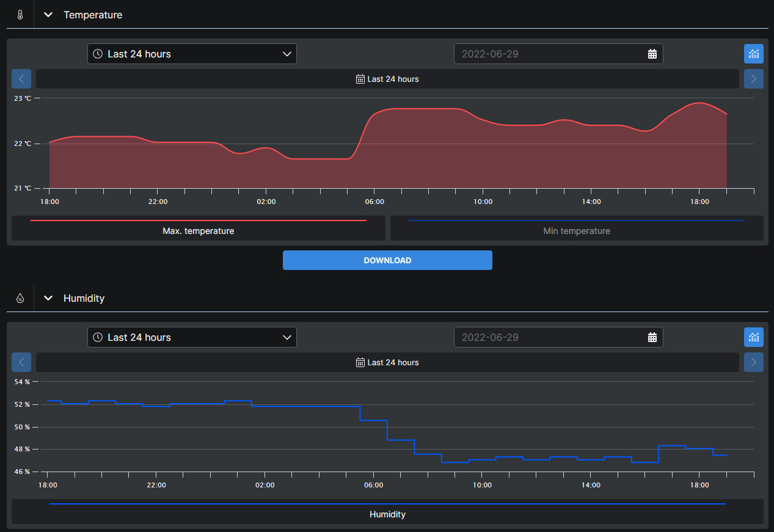Open chart view icon in Humidity panel
Image resolution: width=774 pixels, height=532 pixels.
tap(753, 337)
